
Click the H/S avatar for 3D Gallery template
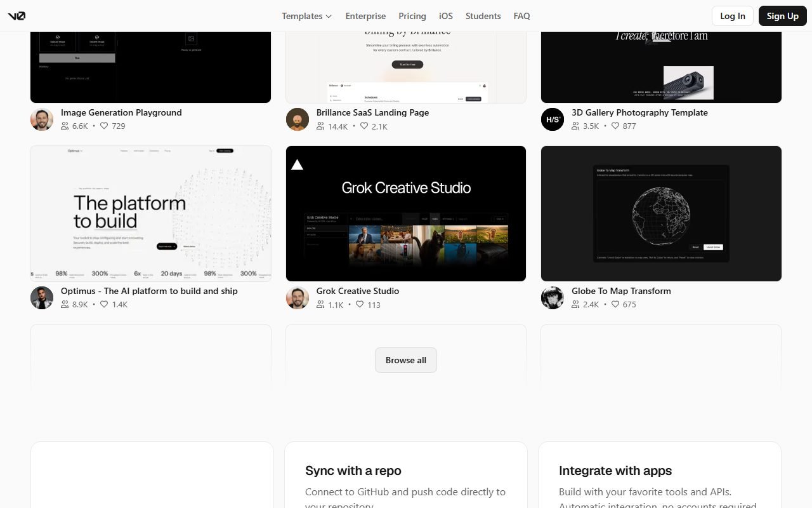click(x=553, y=119)
